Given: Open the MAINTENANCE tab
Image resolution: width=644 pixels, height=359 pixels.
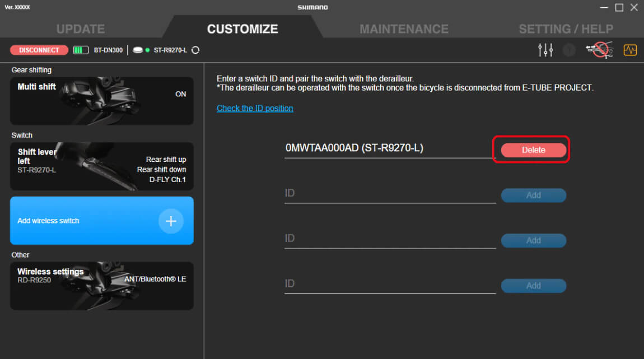Looking at the screenshot, I should click(x=404, y=29).
